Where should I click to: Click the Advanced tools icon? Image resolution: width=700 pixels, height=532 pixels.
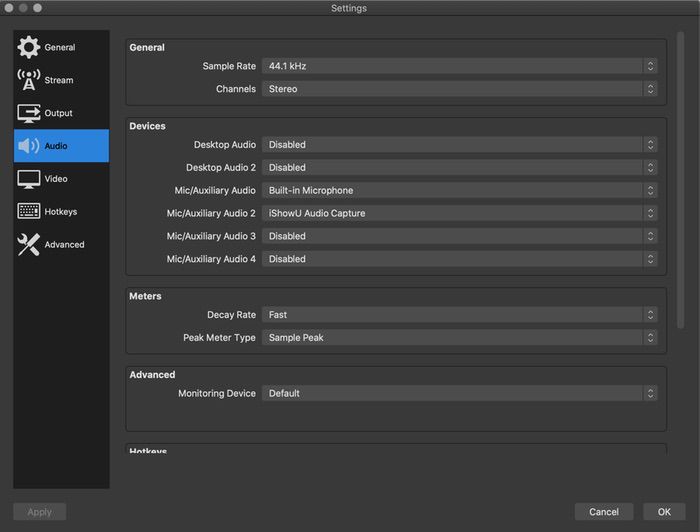click(29, 245)
